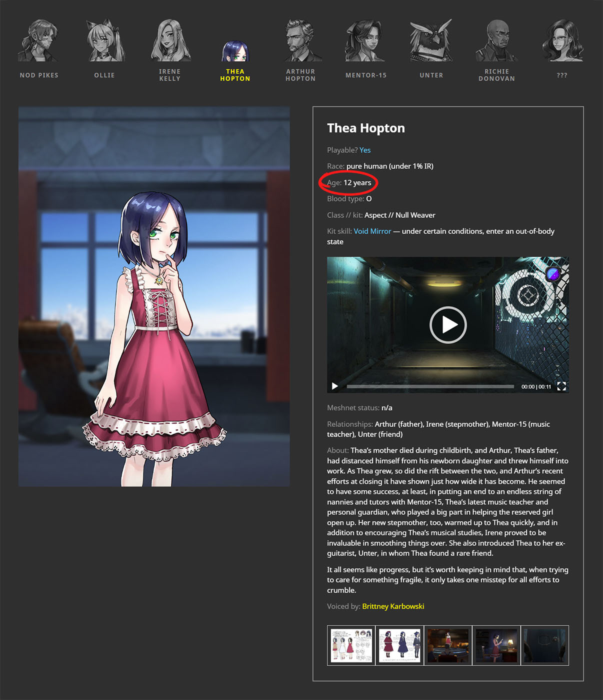Click 'Meshnet status: n/a' text
This screenshot has width=603, height=700.
tap(359, 407)
